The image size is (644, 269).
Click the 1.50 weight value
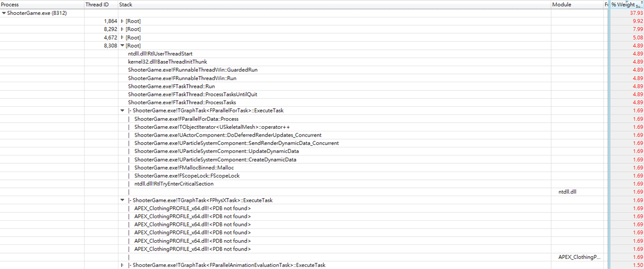[x=638, y=265]
